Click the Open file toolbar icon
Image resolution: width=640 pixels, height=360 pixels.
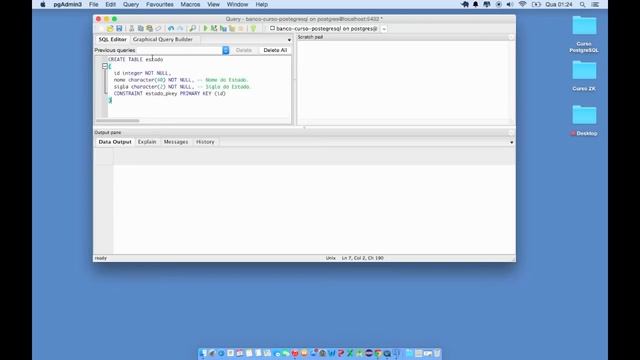(x=110, y=29)
